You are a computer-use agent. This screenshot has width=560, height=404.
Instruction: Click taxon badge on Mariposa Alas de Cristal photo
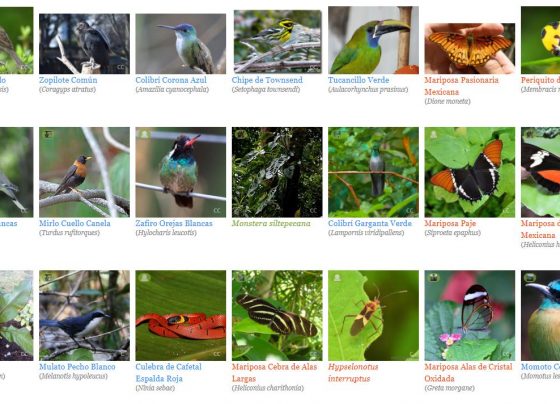click(x=433, y=277)
